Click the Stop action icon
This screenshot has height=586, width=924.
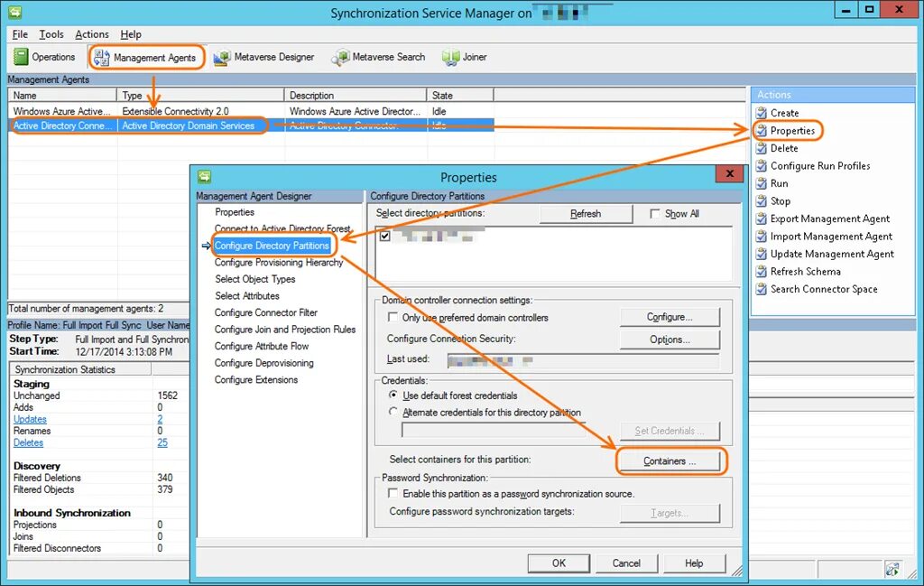pyautogui.click(x=762, y=201)
